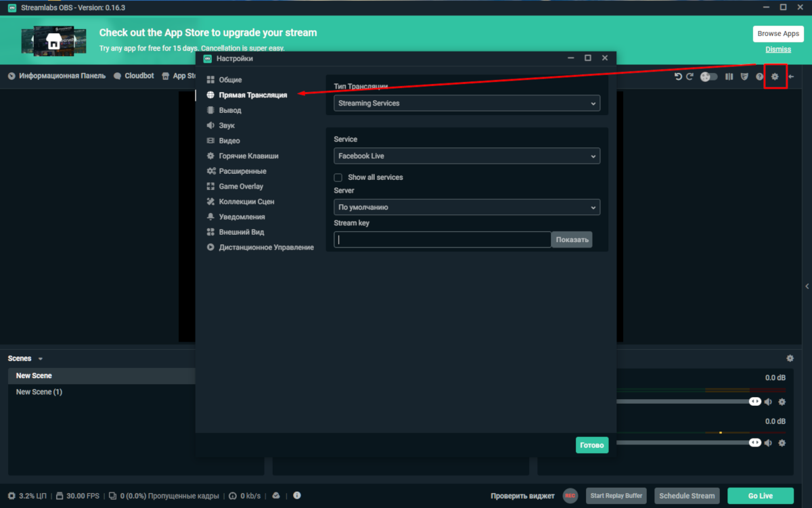The height and width of the screenshot is (508, 812).
Task: Click the Готово button in settings
Action: 592,445
